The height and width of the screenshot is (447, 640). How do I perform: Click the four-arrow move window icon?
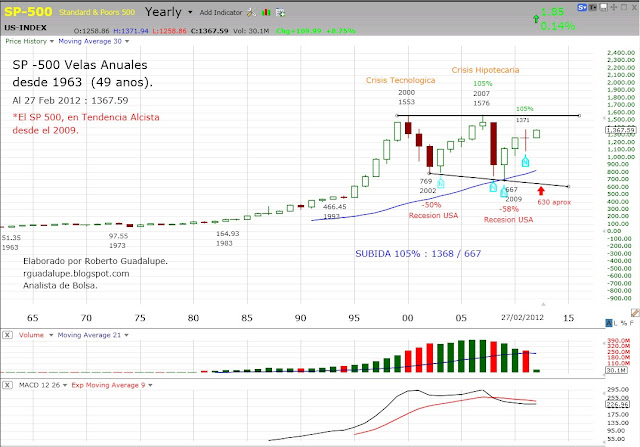[x=613, y=7]
